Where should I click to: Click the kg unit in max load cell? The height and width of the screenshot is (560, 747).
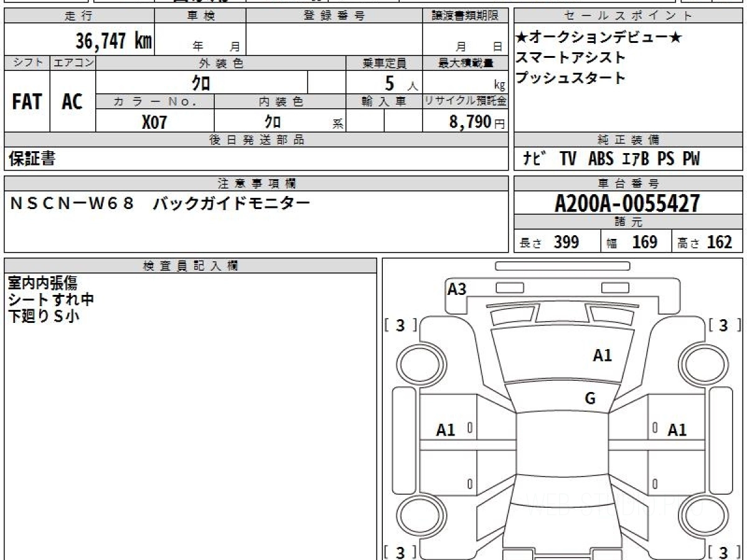[499, 86]
